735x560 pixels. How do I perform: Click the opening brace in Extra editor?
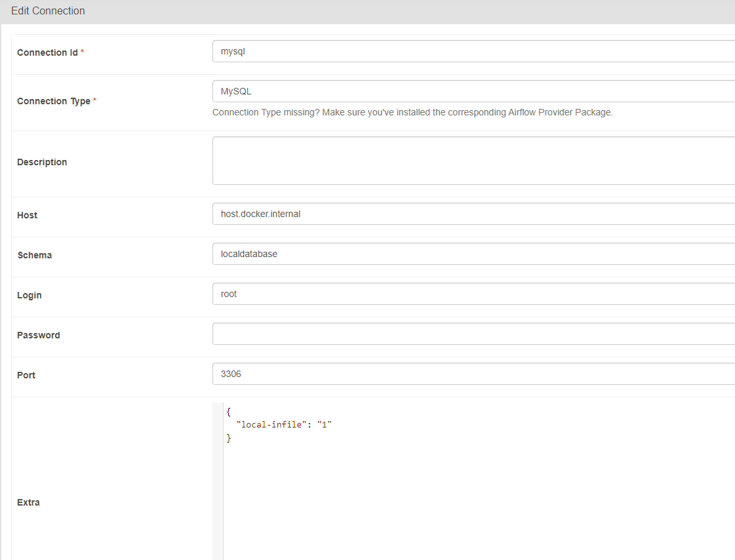coord(229,412)
